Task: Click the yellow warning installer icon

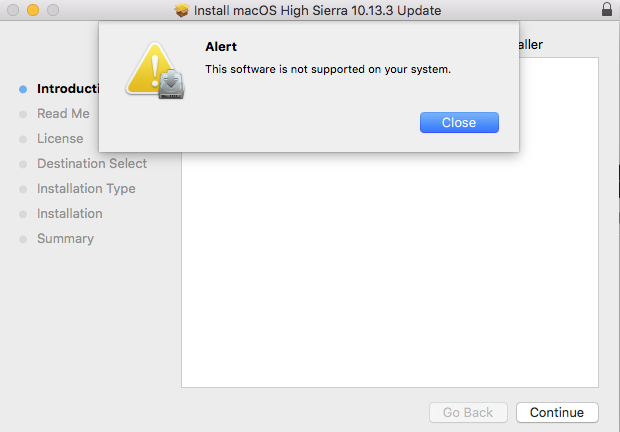Action: pyautogui.click(x=155, y=71)
